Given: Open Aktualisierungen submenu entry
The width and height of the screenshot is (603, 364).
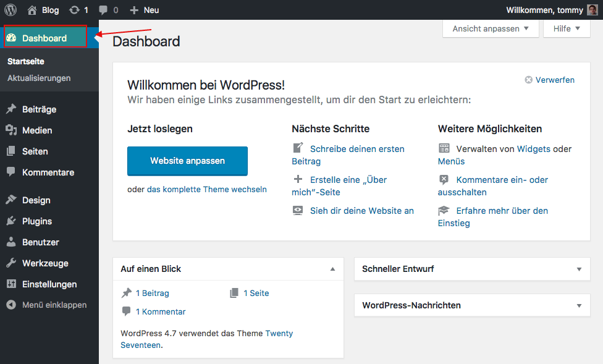Looking at the screenshot, I should [x=39, y=78].
